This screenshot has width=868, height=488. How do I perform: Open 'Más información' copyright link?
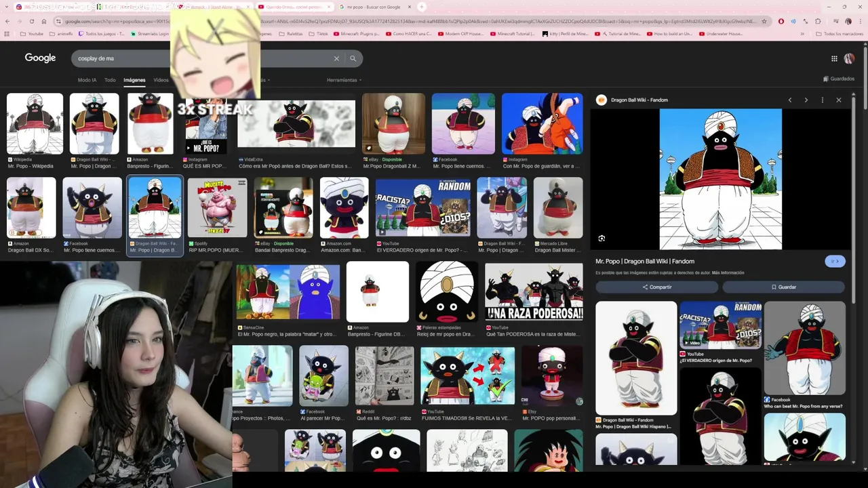click(728, 272)
